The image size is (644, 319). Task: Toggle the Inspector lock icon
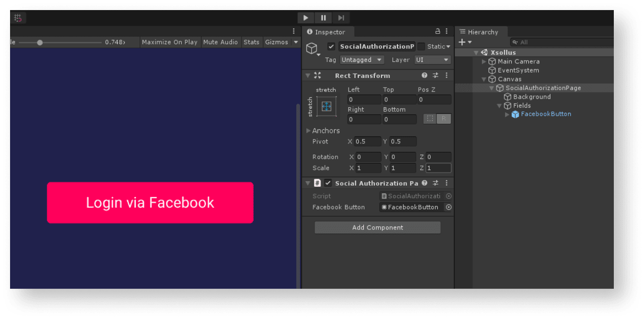(x=437, y=32)
